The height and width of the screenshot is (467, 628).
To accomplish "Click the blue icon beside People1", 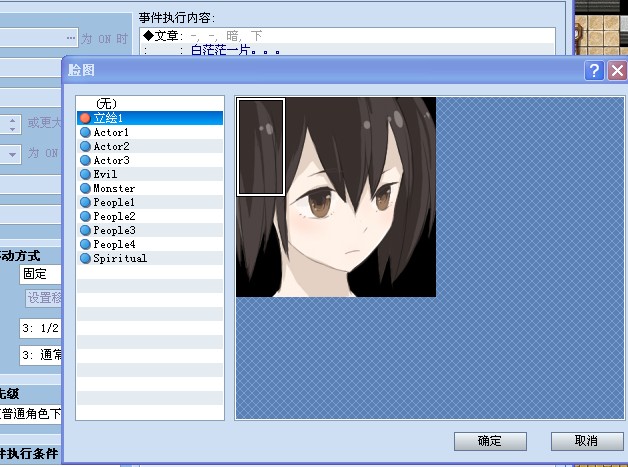I will (85, 202).
